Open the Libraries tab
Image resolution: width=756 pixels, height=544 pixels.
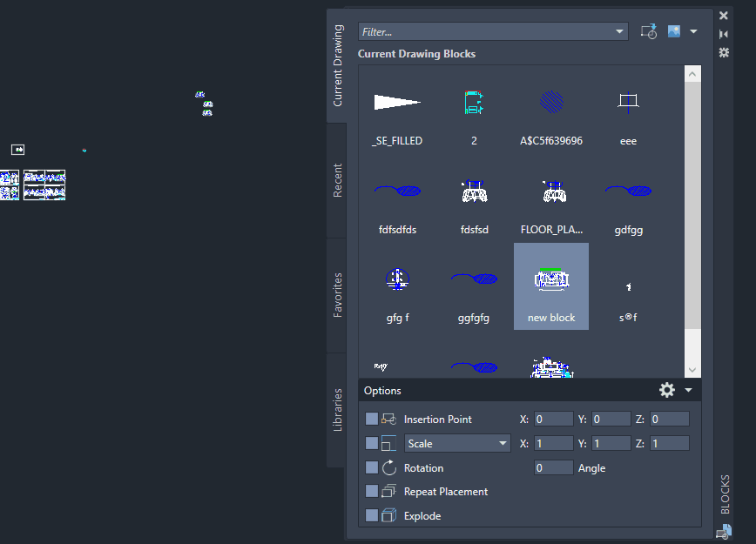(x=338, y=409)
